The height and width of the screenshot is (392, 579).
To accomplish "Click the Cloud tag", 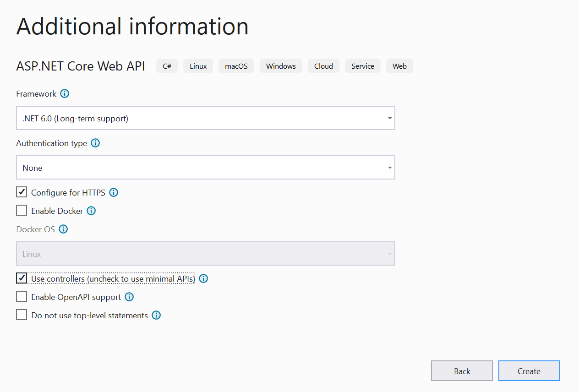I will (x=323, y=66).
